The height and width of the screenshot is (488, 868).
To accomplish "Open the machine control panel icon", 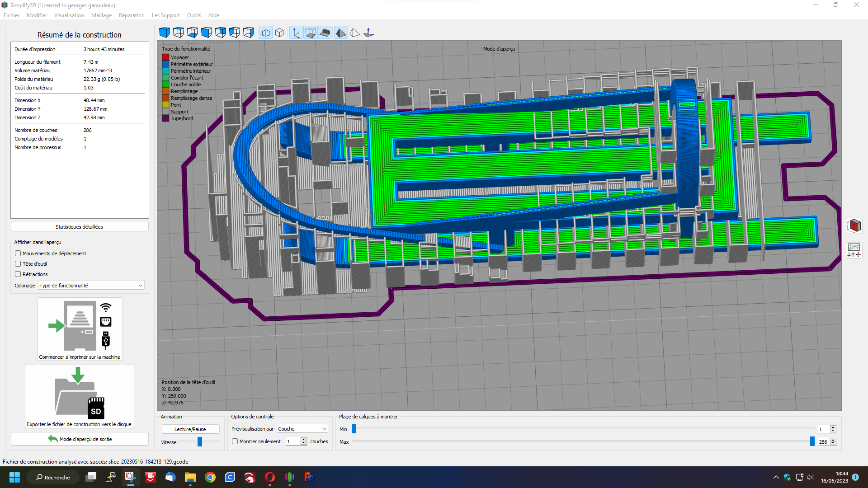I will (x=854, y=250).
